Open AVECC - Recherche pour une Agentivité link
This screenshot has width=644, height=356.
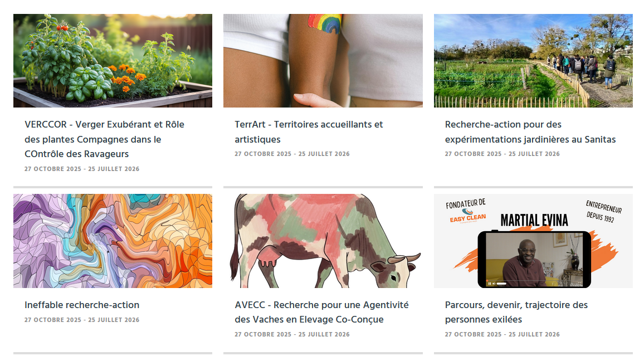(x=321, y=312)
